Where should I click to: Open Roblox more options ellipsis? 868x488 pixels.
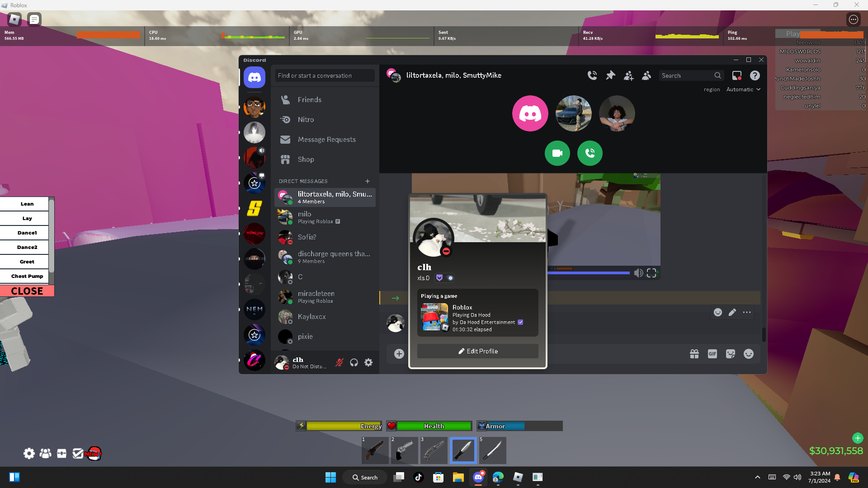click(854, 19)
